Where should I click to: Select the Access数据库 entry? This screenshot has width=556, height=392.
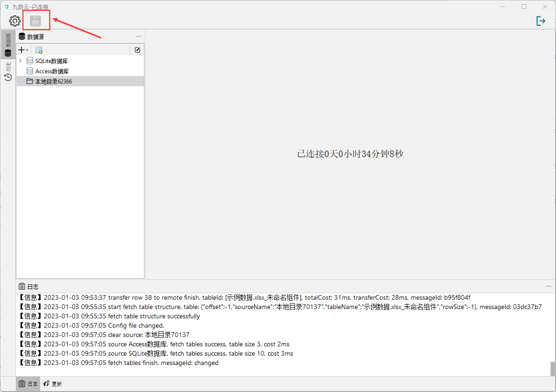point(52,71)
